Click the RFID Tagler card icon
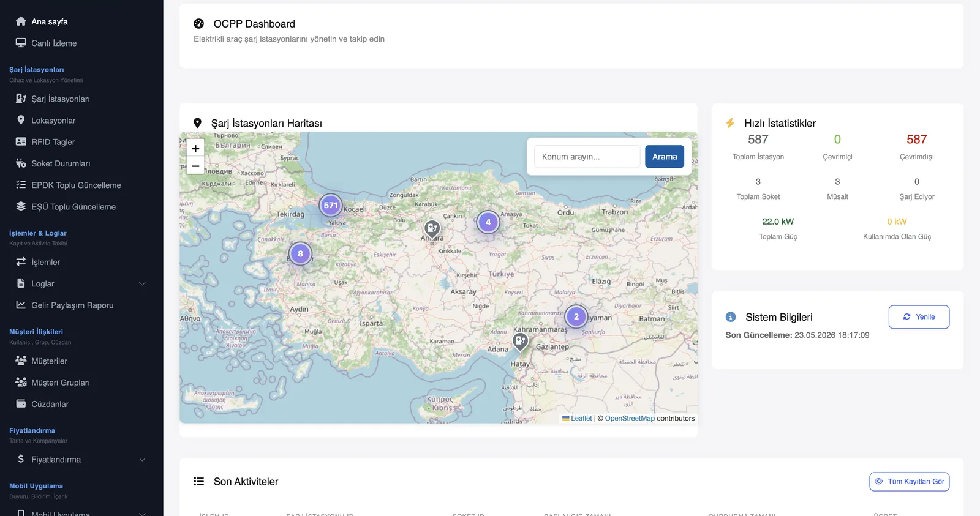Viewport: 980px width, 516px height. [21, 141]
